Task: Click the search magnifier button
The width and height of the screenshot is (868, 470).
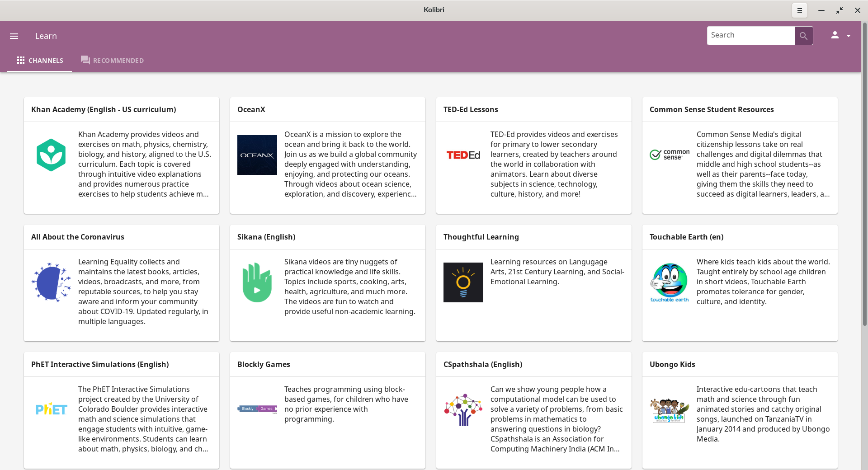Action: coord(803,36)
